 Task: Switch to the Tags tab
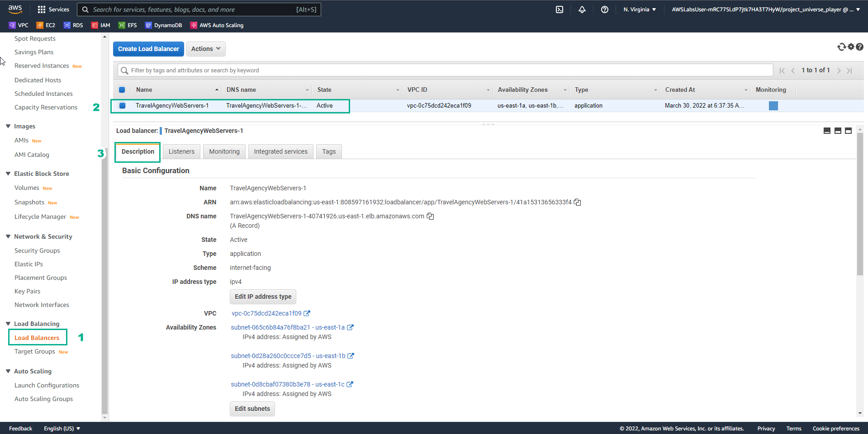pos(329,151)
